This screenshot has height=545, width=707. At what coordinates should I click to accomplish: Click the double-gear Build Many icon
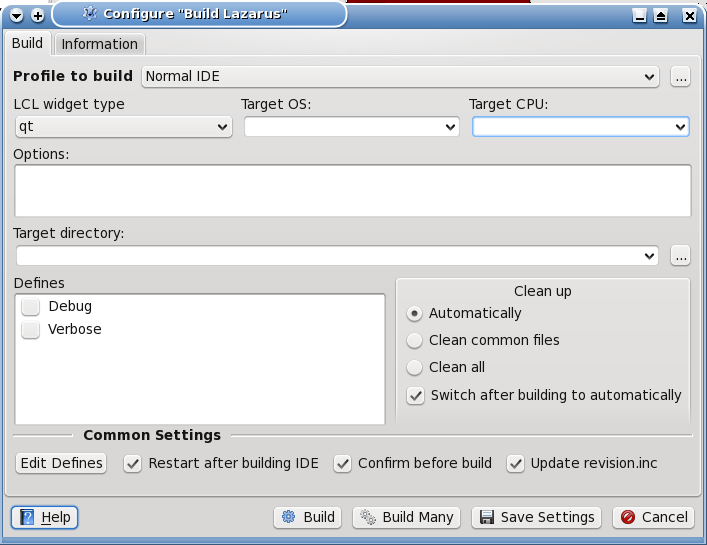pyautogui.click(x=368, y=518)
